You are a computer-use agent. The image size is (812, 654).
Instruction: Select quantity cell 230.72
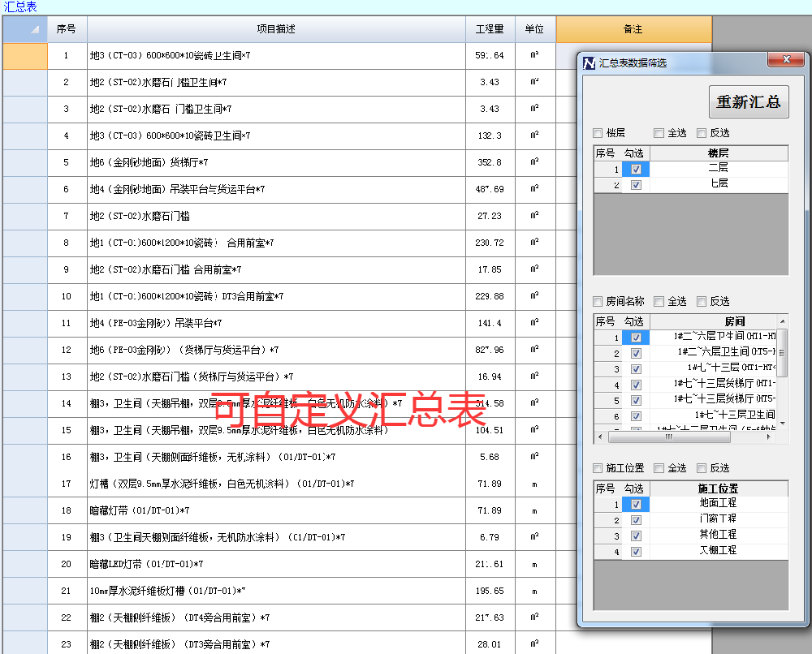(x=490, y=243)
